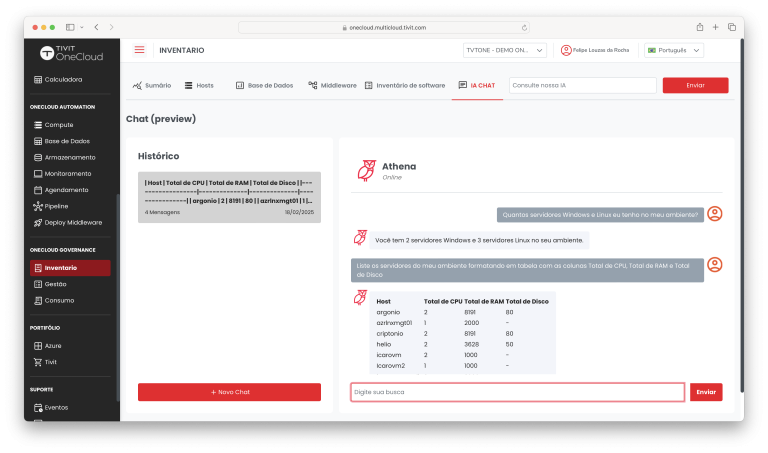The width and height of the screenshot is (768, 453).
Task: Click the Novo Chat button
Action: coord(229,392)
